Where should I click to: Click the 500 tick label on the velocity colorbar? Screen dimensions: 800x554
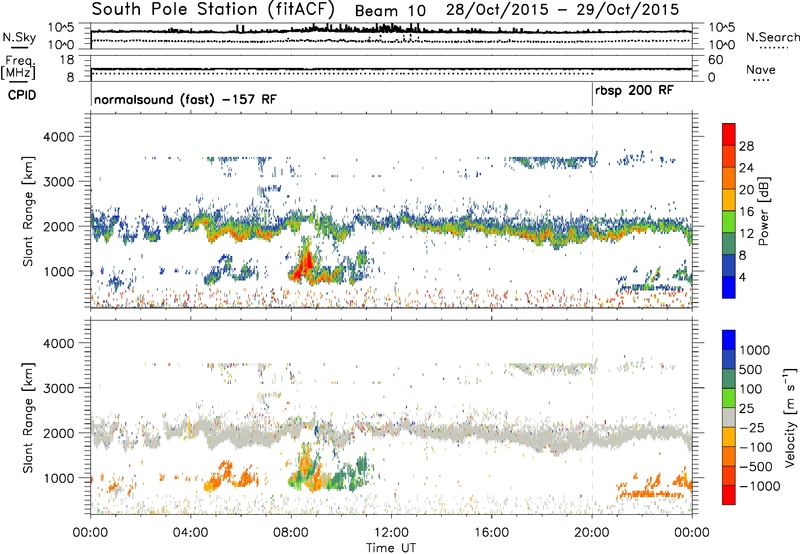coord(751,369)
